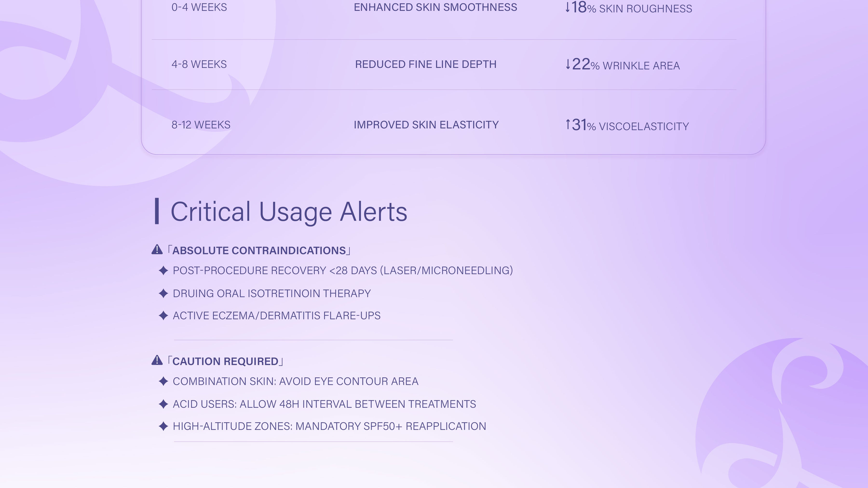Image resolution: width=868 pixels, height=488 pixels.
Task: Select the 8-12 Weeks row label
Action: 201,125
